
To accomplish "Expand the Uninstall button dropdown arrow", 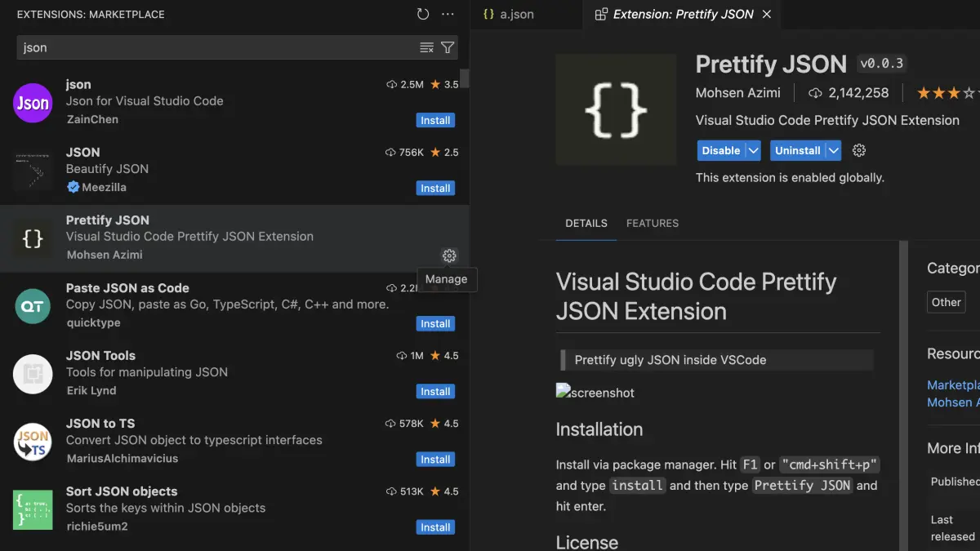I will pyautogui.click(x=833, y=150).
